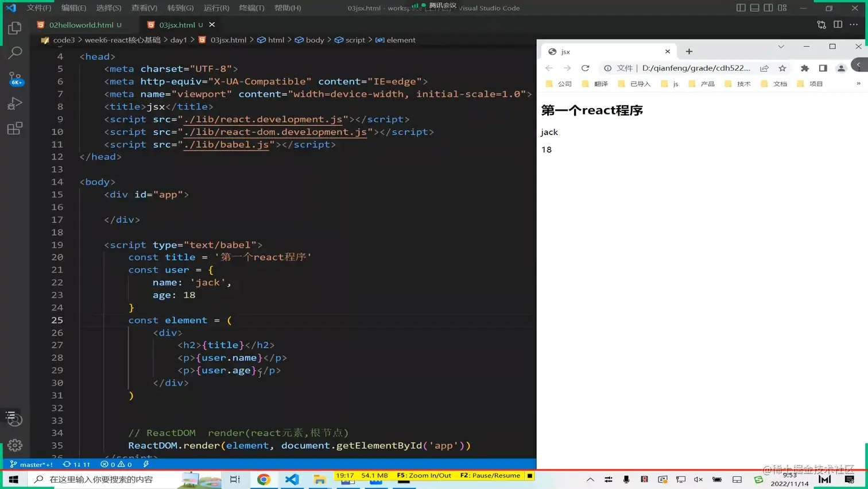The height and width of the screenshot is (489, 868).
Task: Expand the body breadcrumb symbol
Action: pos(315,40)
